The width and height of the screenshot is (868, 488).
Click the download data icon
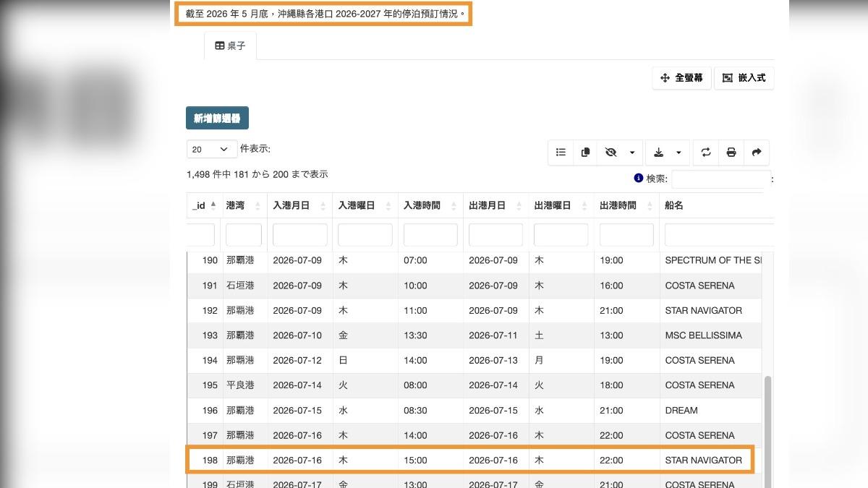(x=658, y=153)
